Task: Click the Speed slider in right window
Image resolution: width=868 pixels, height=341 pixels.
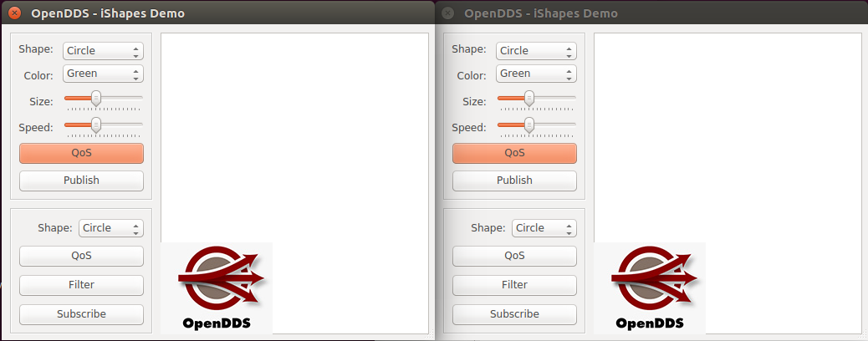Action: click(x=536, y=126)
